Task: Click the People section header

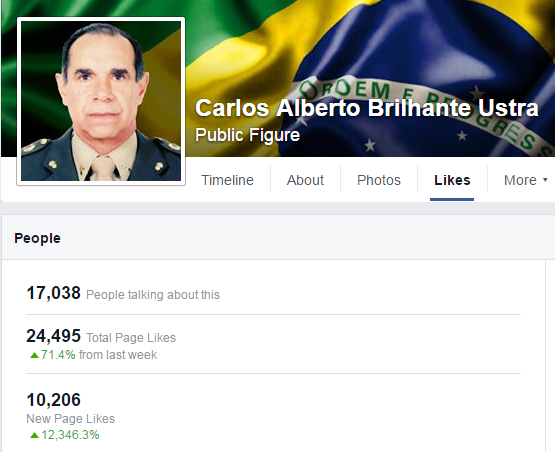Action: click(37, 238)
